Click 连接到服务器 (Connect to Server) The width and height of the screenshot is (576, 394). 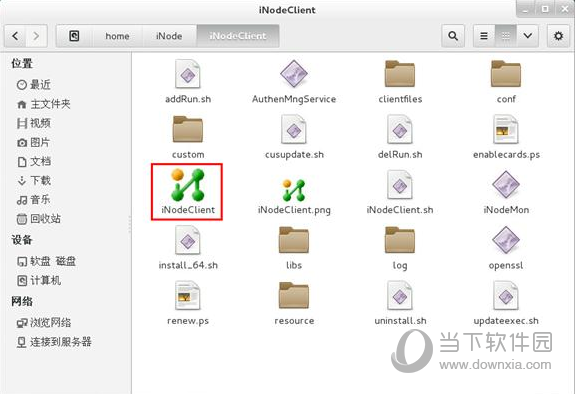click(54, 342)
